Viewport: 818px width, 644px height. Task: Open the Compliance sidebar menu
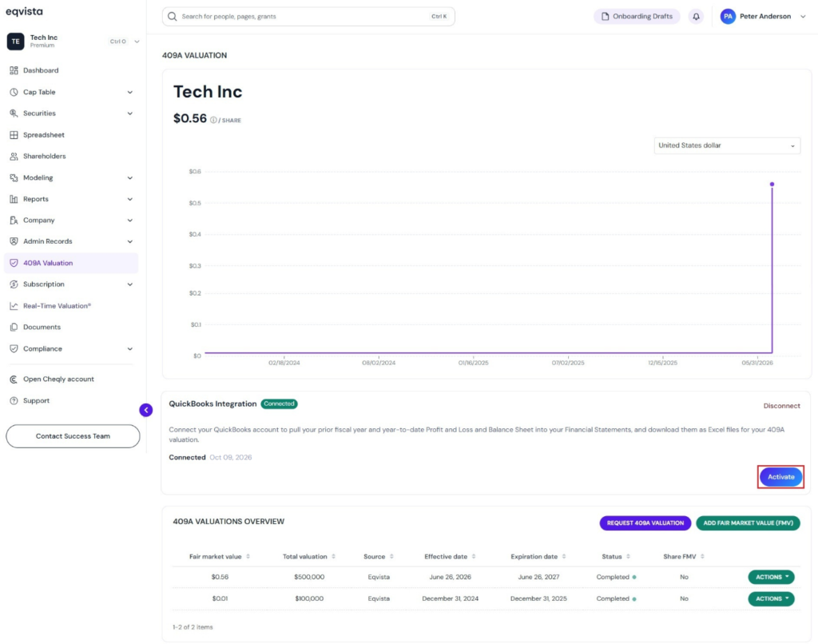[x=71, y=348]
